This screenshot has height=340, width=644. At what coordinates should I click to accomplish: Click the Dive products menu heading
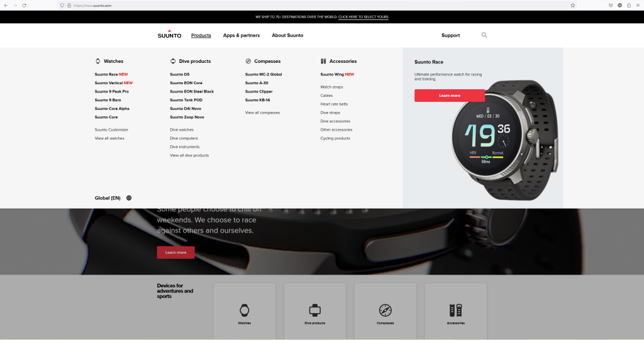coord(195,61)
